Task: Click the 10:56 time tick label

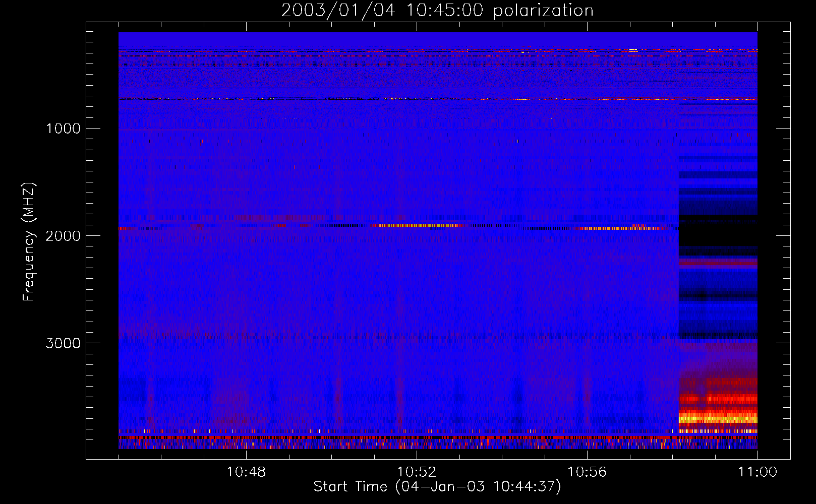Action: pos(587,472)
